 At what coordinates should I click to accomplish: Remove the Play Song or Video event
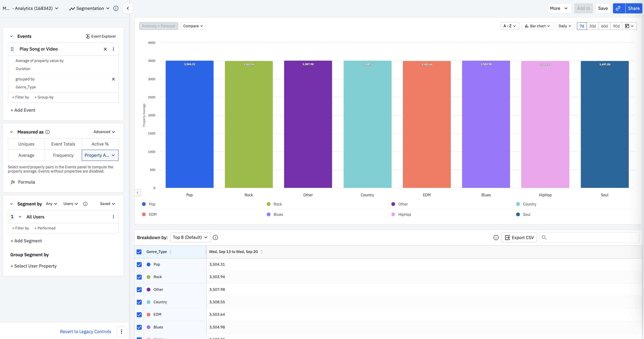pyautogui.click(x=105, y=49)
